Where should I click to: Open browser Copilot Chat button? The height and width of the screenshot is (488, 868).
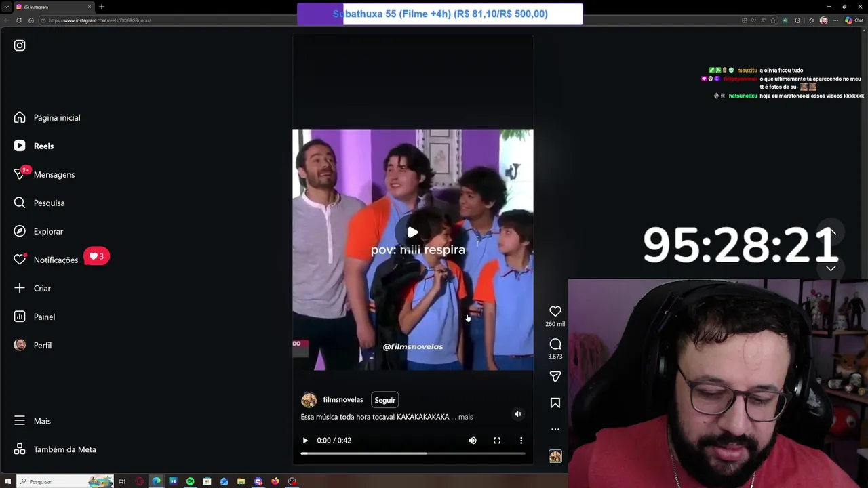click(853, 20)
